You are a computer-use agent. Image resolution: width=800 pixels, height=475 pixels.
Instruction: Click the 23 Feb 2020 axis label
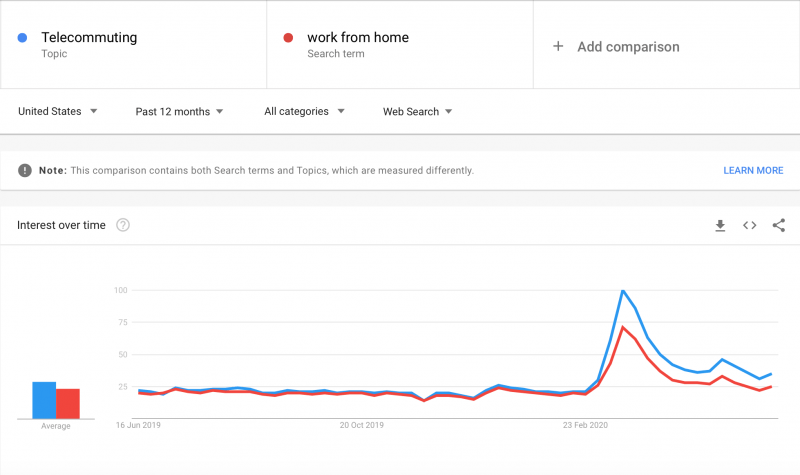(585, 425)
